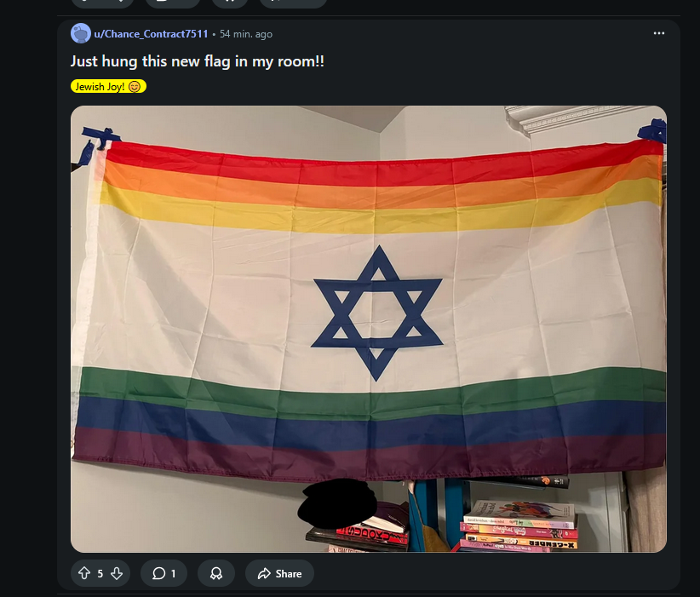The width and height of the screenshot is (700, 597).
Task: Downvote the flag post
Action: click(117, 573)
